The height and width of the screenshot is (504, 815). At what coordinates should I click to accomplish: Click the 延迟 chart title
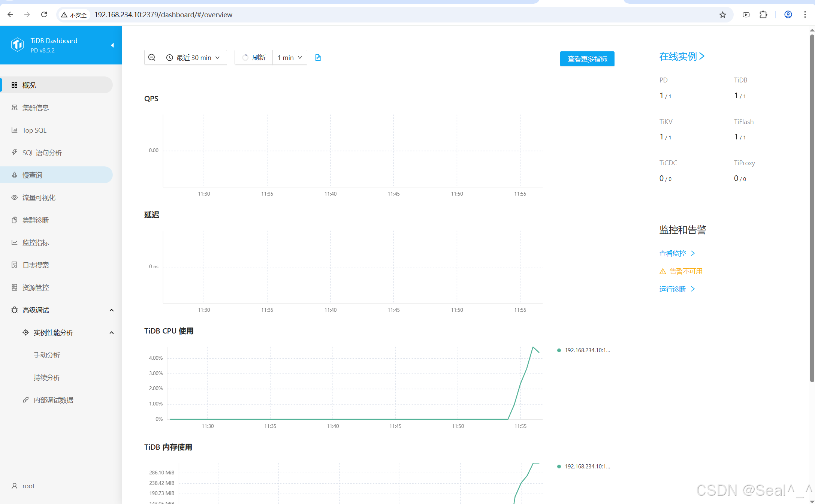[x=151, y=215]
